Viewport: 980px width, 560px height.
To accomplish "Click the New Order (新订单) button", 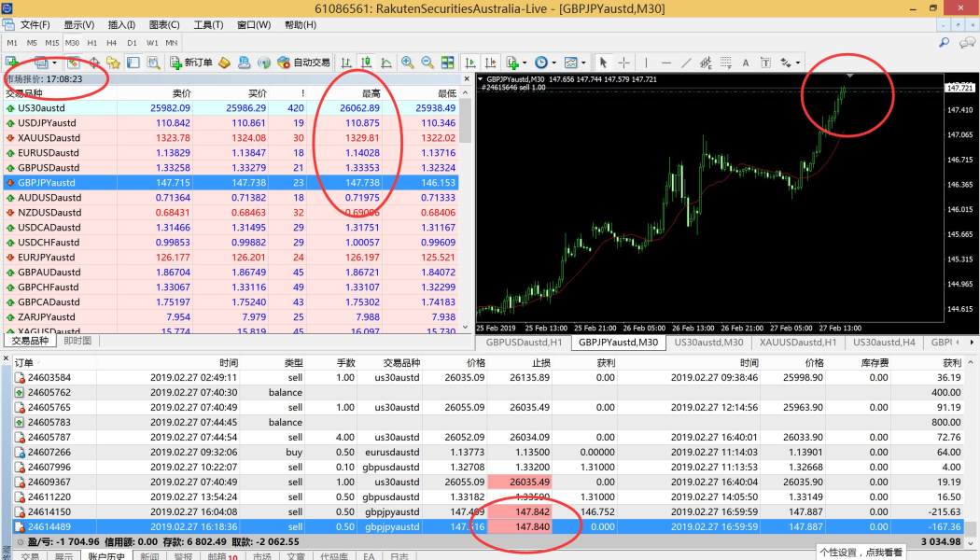I will [x=191, y=63].
